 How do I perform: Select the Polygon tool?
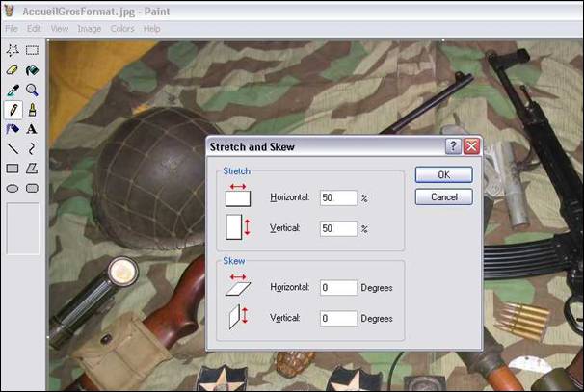[x=32, y=169]
